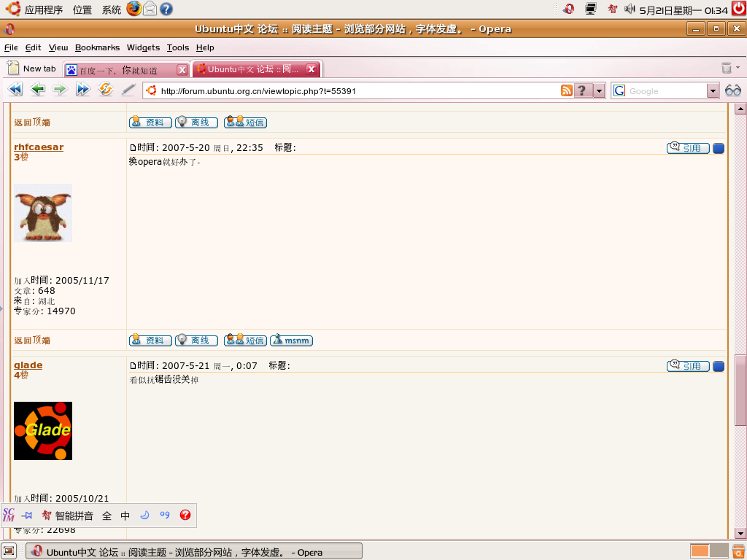Open the glade user profile link
Viewport: 747px width, 560px height.
[28, 365]
